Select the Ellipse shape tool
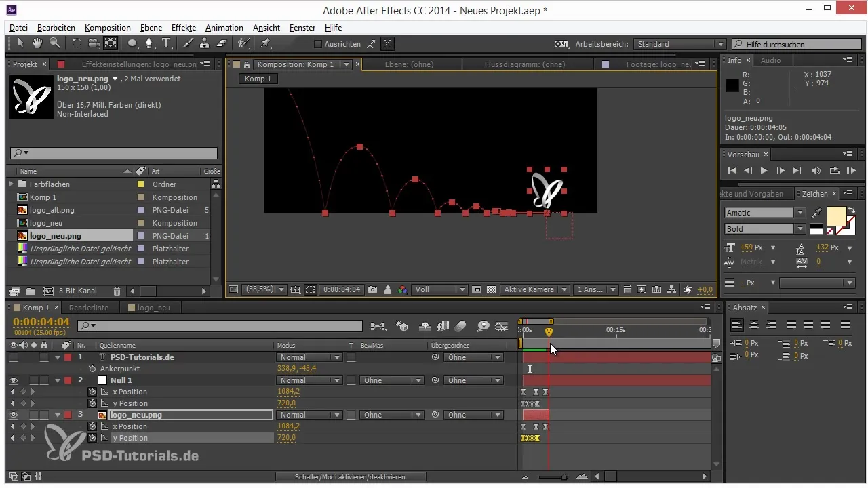Viewport: 868px width, 488px height. [x=133, y=43]
